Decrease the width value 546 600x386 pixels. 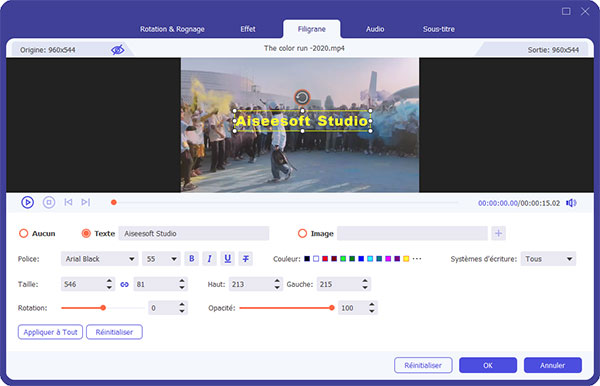pos(109,288)
